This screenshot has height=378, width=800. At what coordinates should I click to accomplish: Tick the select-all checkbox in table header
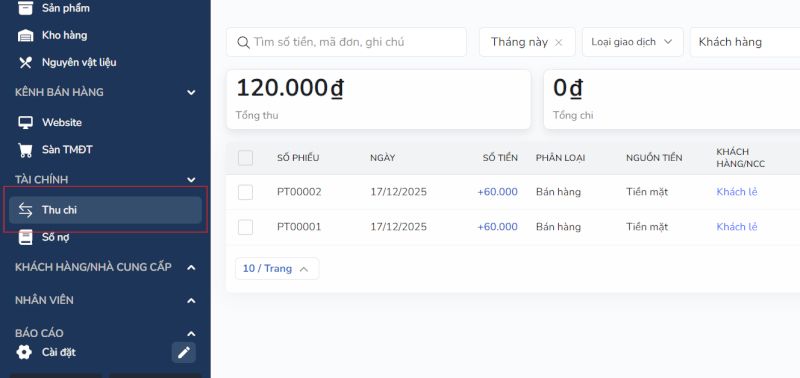(x=245, y=158)
